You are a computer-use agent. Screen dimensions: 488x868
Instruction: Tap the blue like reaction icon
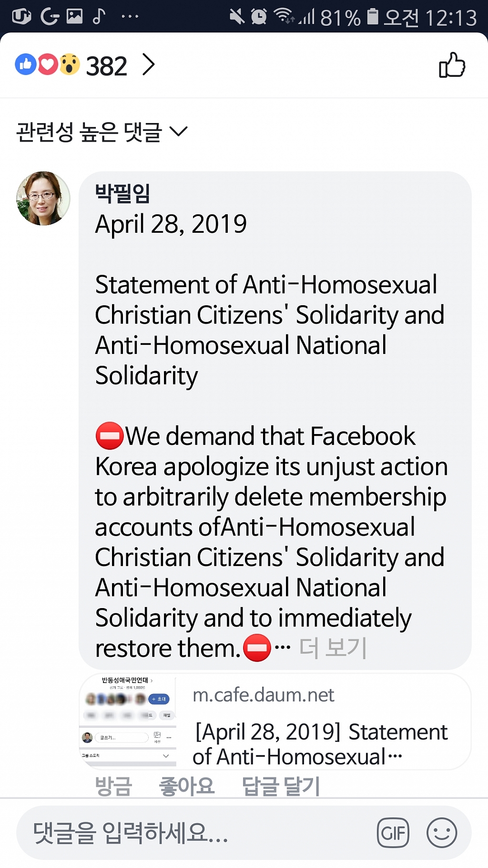coord(26,64)
